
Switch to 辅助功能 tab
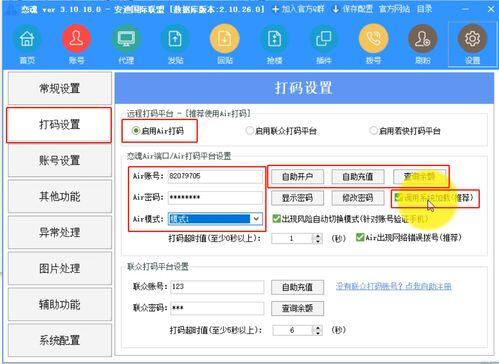[60, 304]
